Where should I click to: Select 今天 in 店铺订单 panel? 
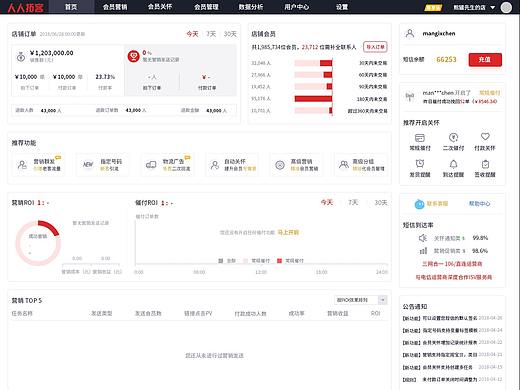point(192,34)
